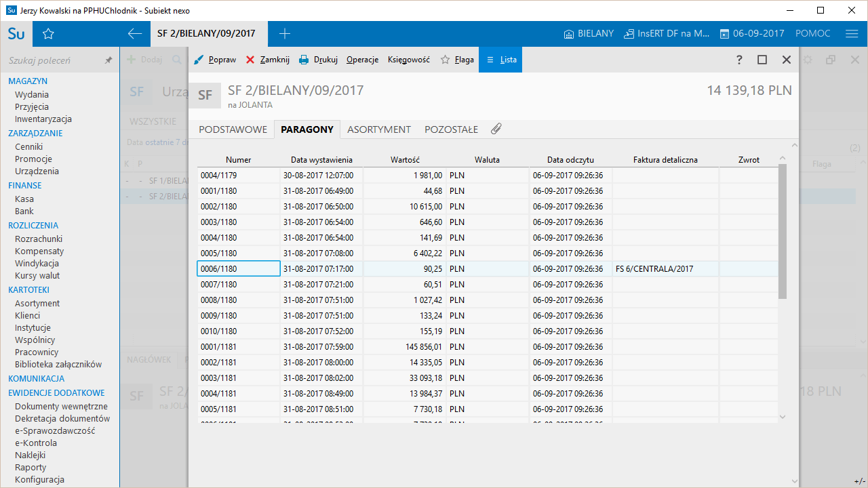Switch to Lista view
The image size is (868, 488).
tap(500, 60)
